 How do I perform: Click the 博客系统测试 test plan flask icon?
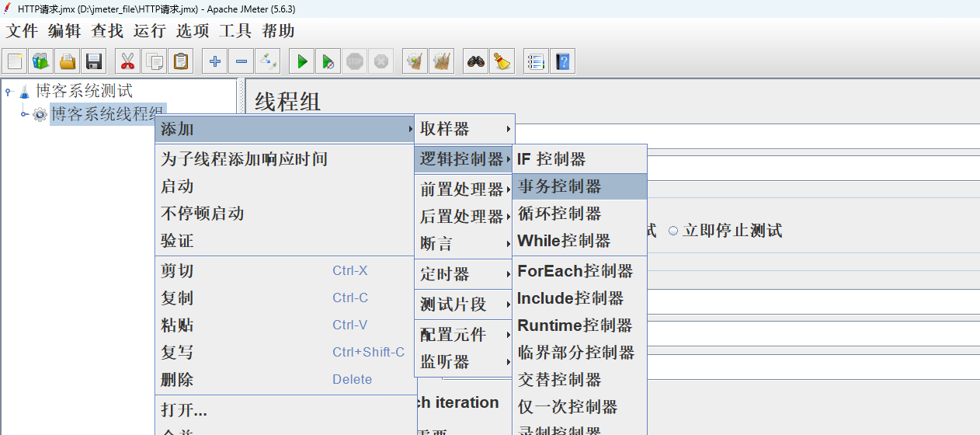pos(24,92)
